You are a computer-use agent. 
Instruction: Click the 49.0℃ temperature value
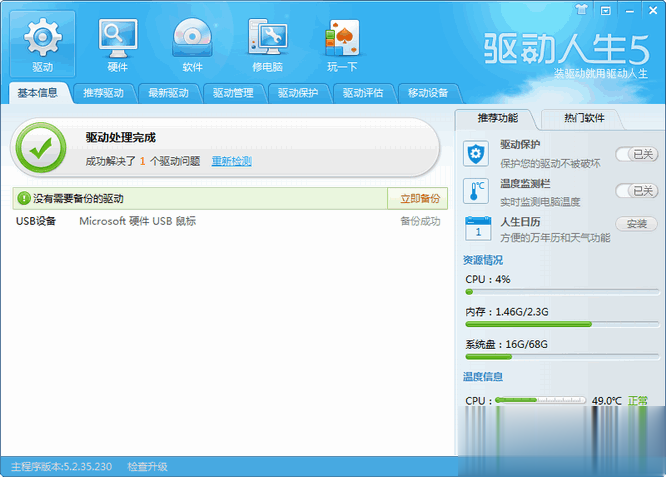(607, 401)
